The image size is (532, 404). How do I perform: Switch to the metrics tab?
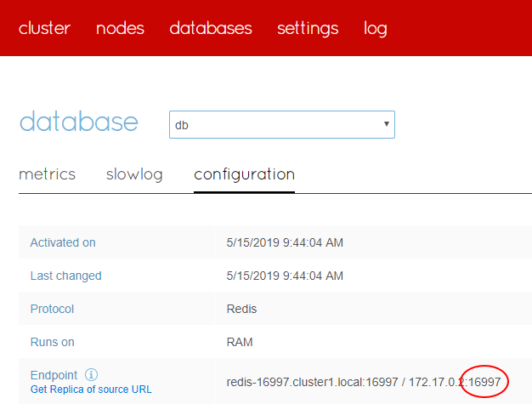point(47,174)
